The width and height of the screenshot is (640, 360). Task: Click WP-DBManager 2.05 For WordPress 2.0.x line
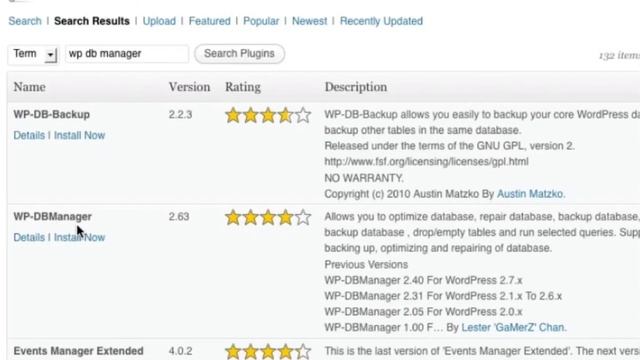tap(423, 312)
